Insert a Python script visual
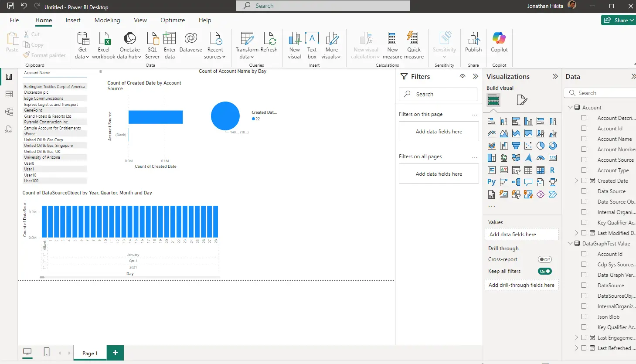 click(x=492, y=181)
